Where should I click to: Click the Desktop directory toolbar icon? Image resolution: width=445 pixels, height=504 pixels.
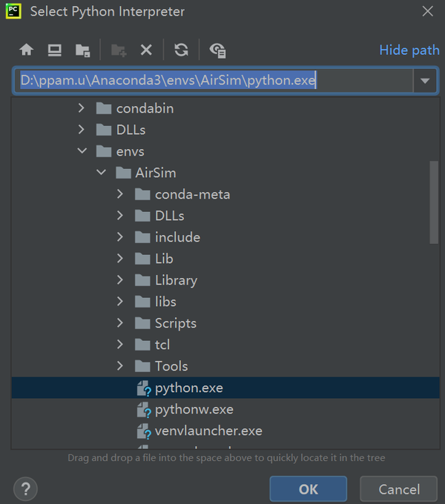(x=54, y=50)
